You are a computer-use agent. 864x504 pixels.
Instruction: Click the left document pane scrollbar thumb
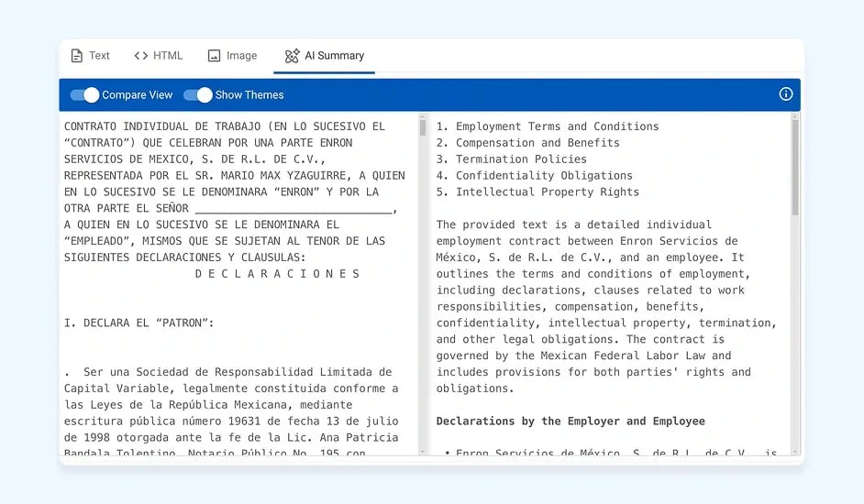tap(423, 127)
